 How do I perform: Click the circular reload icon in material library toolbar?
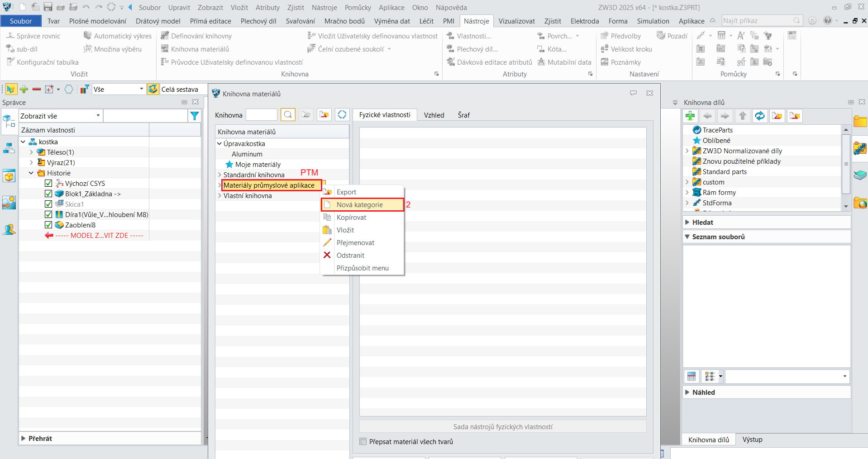342,115
